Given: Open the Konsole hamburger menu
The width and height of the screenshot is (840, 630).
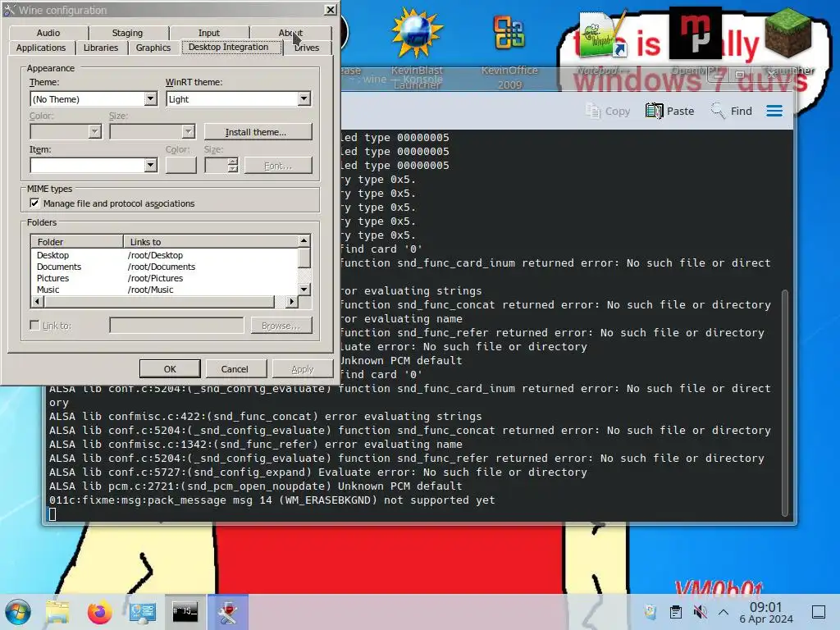Looking at the screenshot, I should 774,111.
